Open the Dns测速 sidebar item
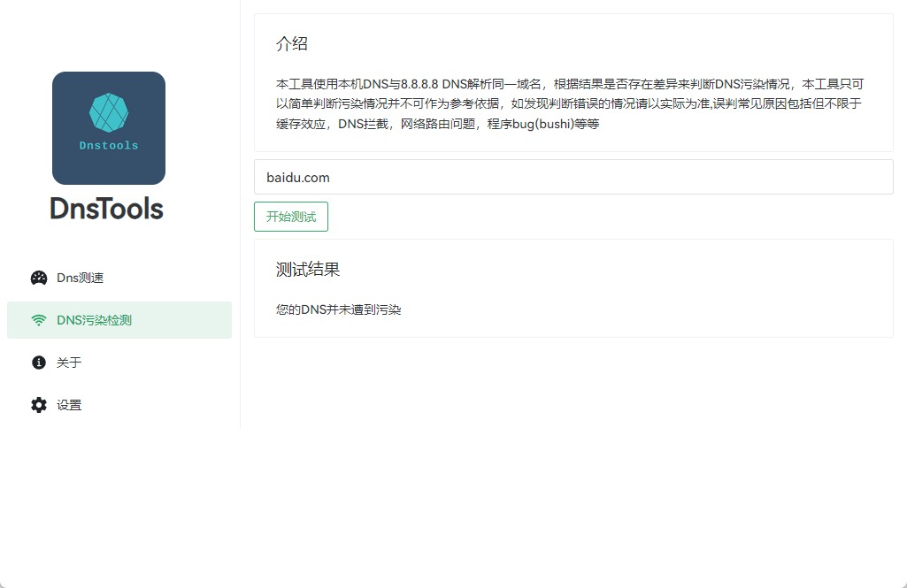The image size is (907, 588). 80,278
